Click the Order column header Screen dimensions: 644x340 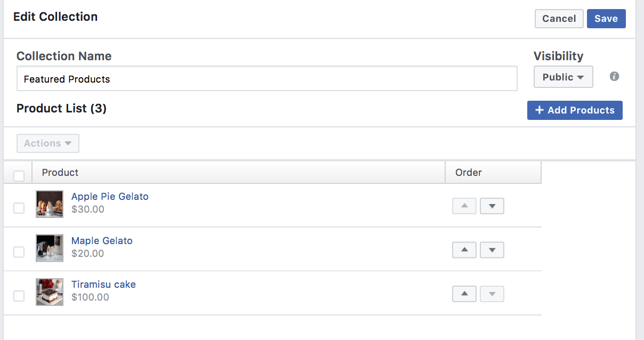coord(469,173)
